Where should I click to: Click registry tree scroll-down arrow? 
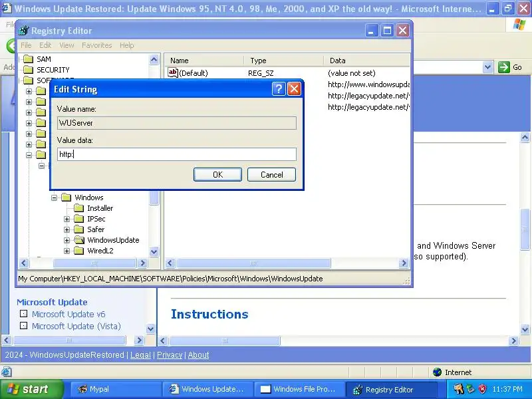(x=154, y=252)
